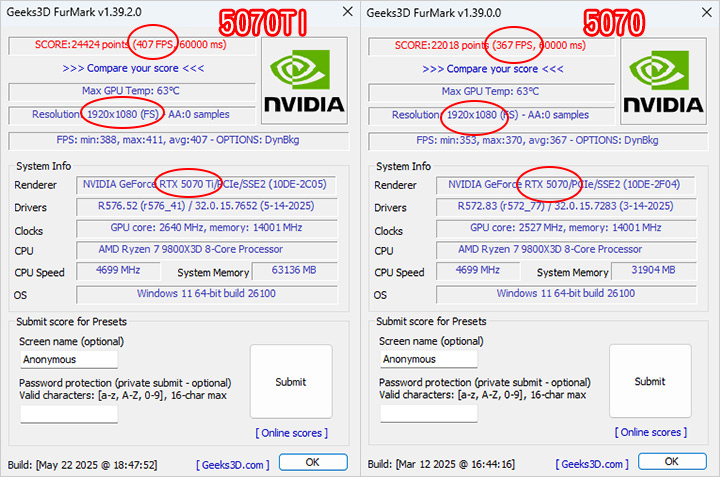Viewport: 720px width, 477px height.
Task: Edit the Anonymous screen name in RTX 5070 window
Action: (428, 359)
